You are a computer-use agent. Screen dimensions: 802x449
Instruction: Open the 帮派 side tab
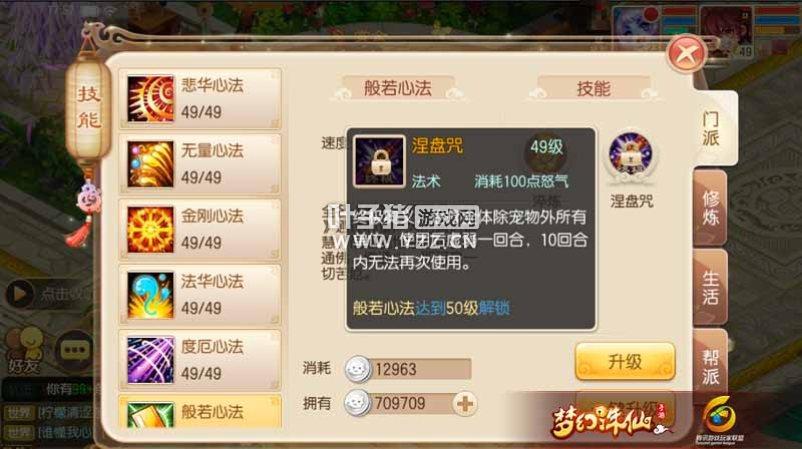pos(710,367)
